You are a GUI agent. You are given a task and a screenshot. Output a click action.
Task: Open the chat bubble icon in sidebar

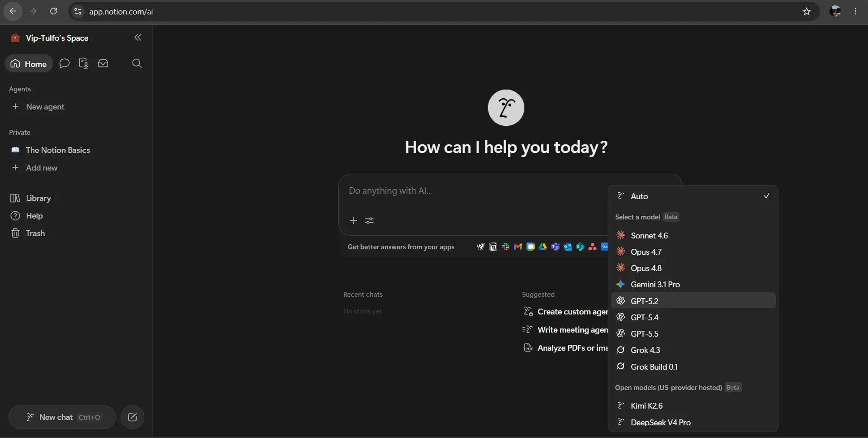(65, 63)
